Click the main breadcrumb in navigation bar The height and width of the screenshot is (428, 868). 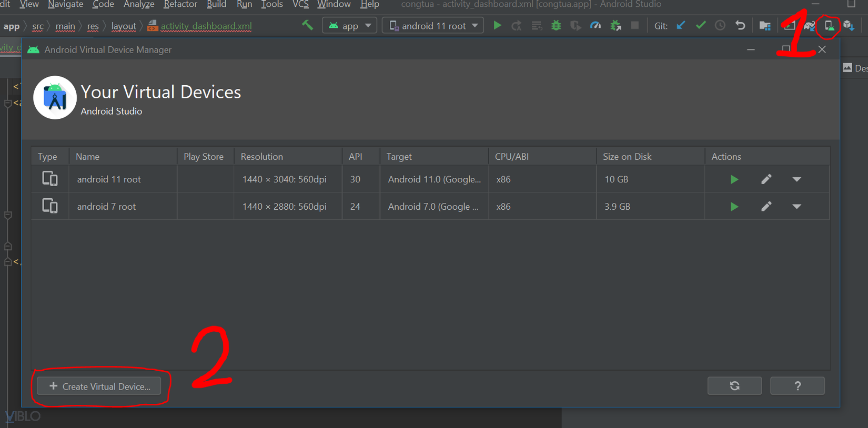click(65, 26)
